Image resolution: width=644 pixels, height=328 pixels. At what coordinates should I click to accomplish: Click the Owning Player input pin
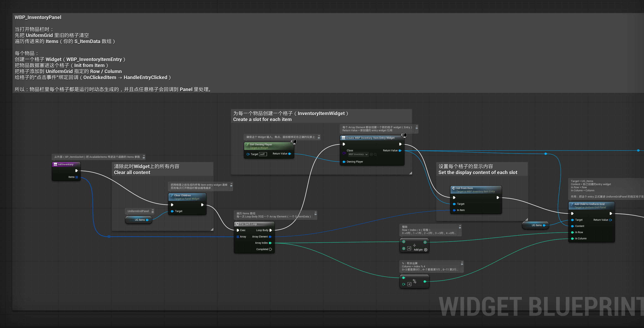coord(344,162)
